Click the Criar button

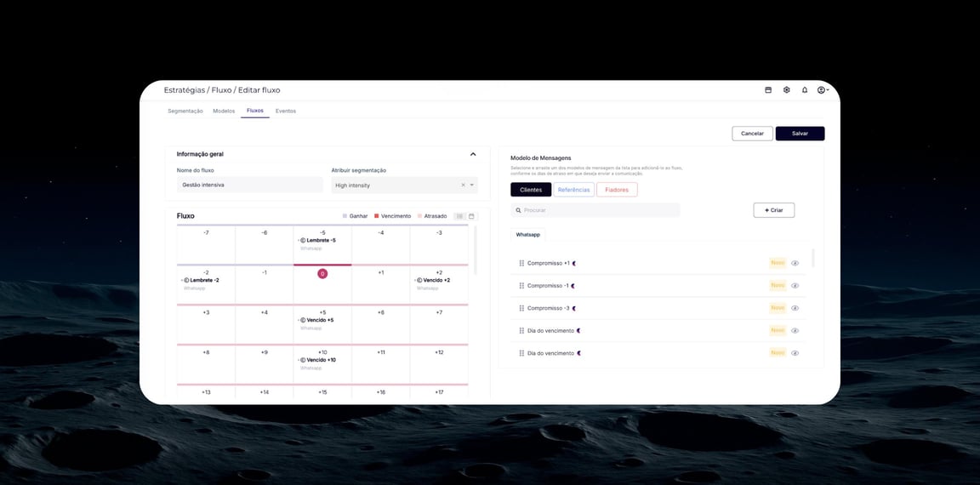(x=773, y=210)
